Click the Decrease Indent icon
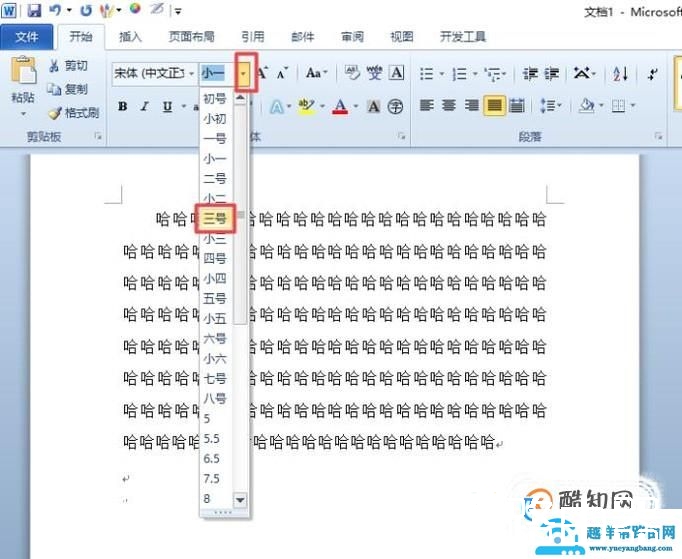 [530, 74]
